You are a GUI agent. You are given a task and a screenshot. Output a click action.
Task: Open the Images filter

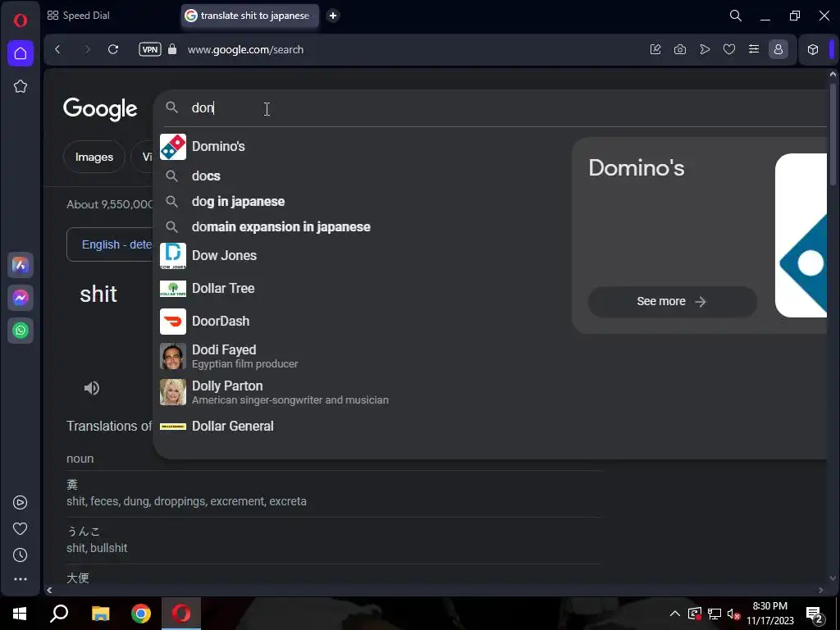coord(94,157)
